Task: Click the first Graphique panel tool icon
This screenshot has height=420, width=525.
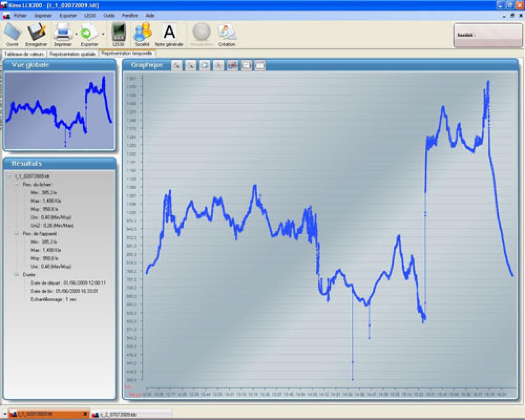Action: click(176, 65)
